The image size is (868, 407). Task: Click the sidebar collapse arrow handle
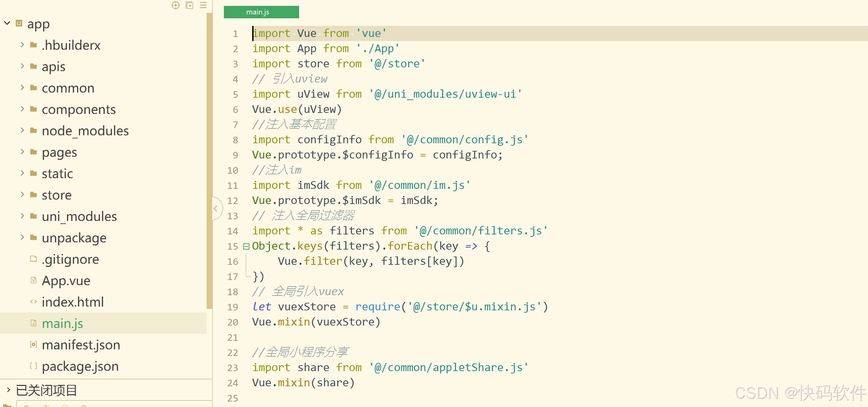point(216,208)
